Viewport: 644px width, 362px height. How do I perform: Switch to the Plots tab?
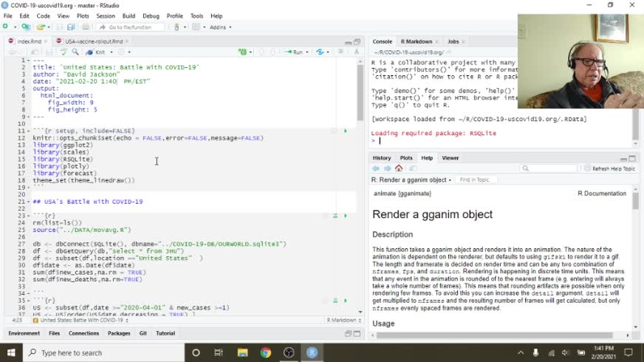pos(405,158)
